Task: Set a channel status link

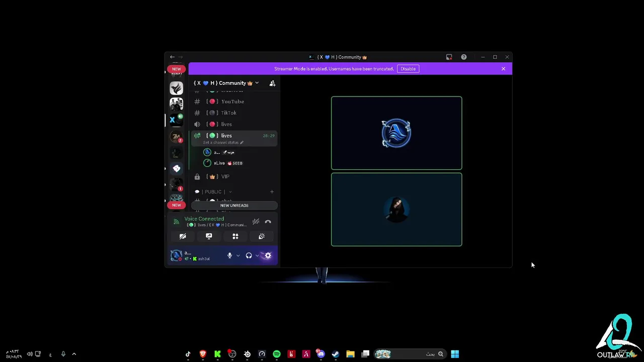Action: tap(223, 142)
